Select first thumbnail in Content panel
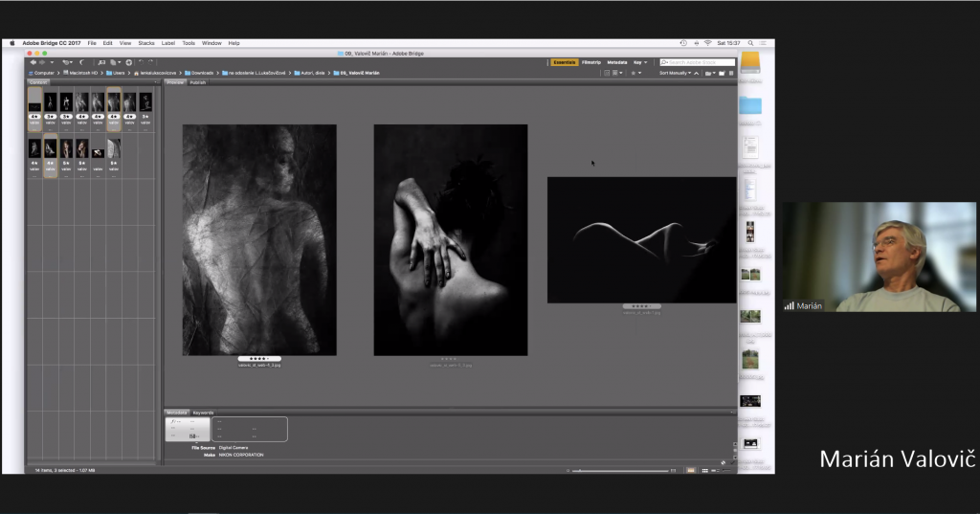 tap(35, 109)
